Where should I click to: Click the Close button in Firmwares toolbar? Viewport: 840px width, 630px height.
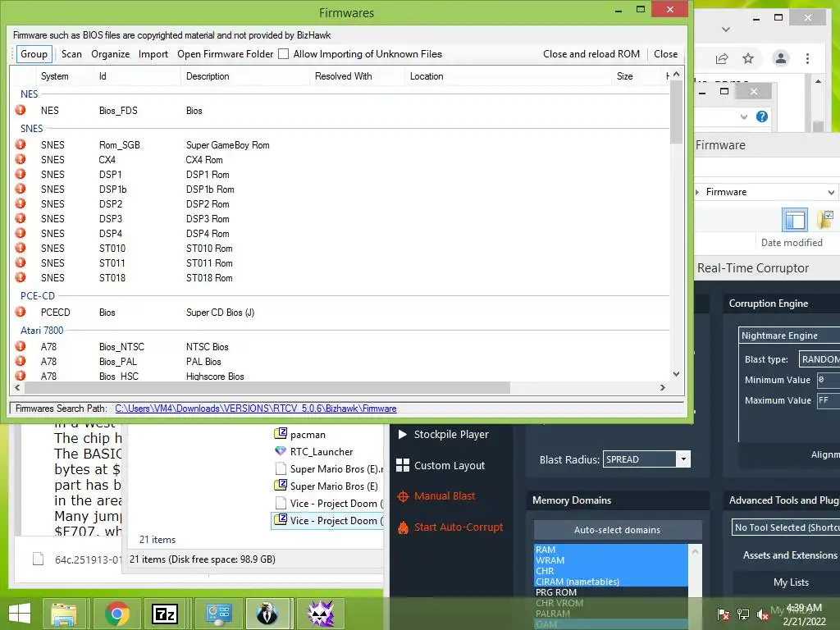click(666, 53)
